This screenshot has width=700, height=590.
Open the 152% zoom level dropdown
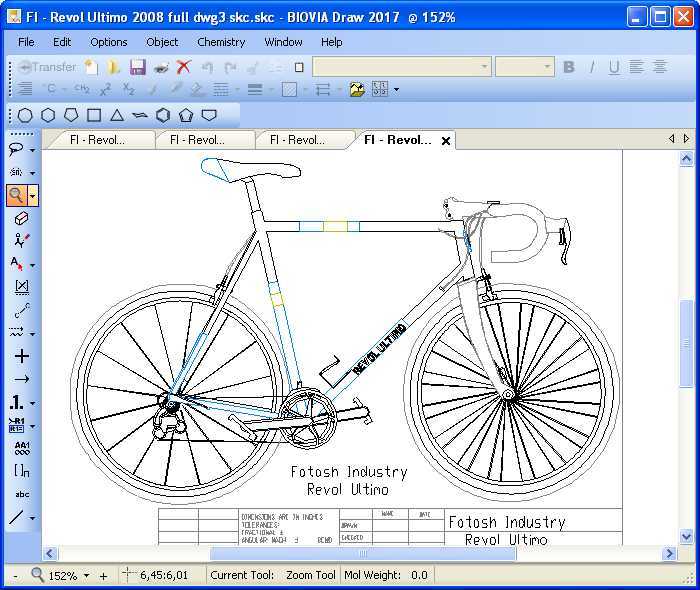[86, 576]
